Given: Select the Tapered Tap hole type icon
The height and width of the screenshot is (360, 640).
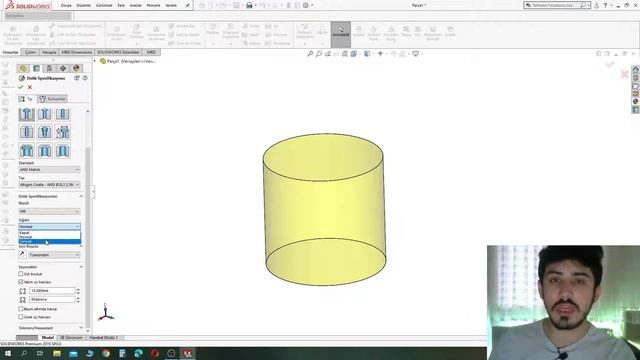Looking at the screenshot, I should click(44, 132).
